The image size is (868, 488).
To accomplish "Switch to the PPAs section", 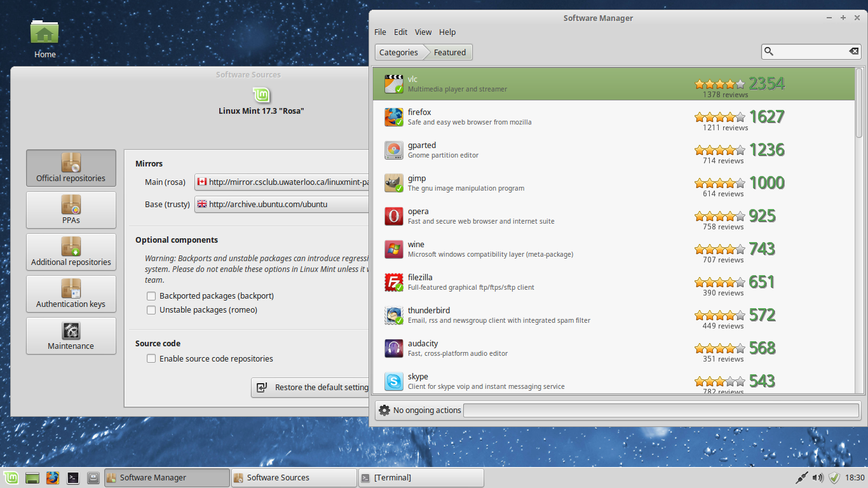I will (71, 210).
